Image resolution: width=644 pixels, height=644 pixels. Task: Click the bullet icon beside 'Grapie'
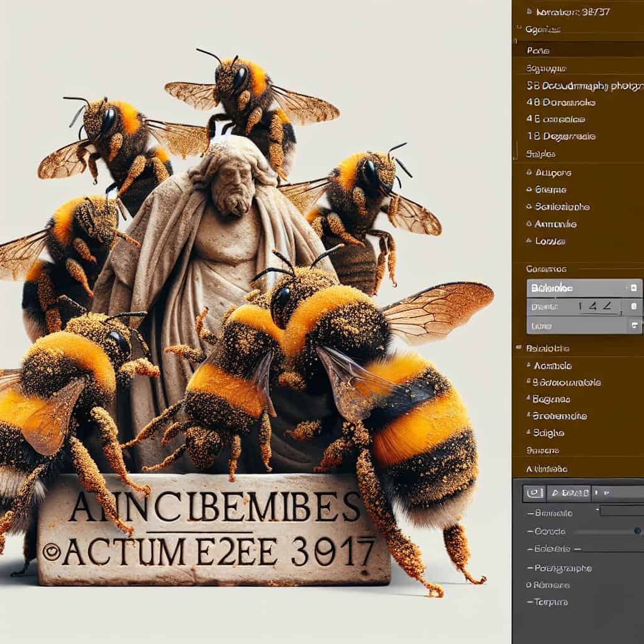tap(530, 190)
